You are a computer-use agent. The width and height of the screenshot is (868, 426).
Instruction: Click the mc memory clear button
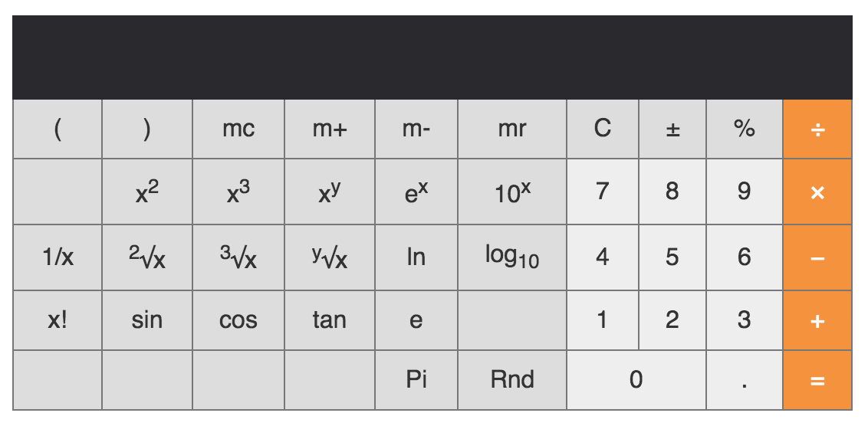tap(238, 129)
